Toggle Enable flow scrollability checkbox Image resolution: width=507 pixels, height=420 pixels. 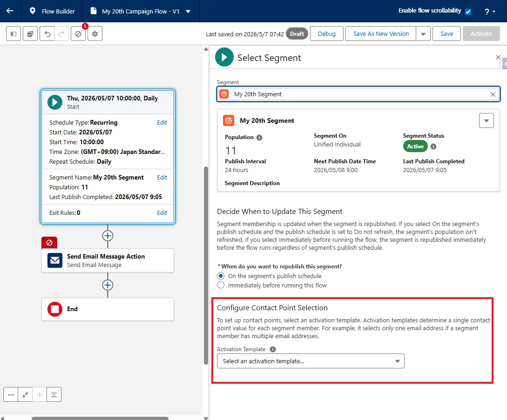[468, 12]
